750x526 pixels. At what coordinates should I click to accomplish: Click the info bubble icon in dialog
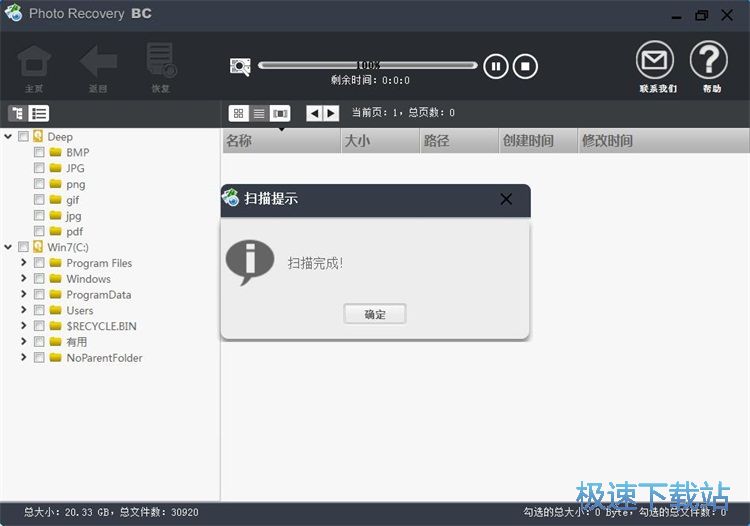pyautogui.click(x=249, y=262)
